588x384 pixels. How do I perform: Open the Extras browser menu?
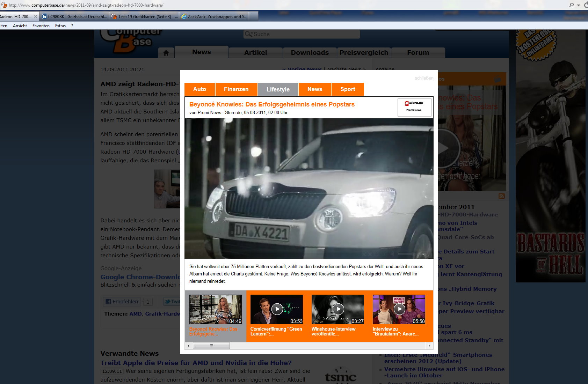[x=60, y=26]
